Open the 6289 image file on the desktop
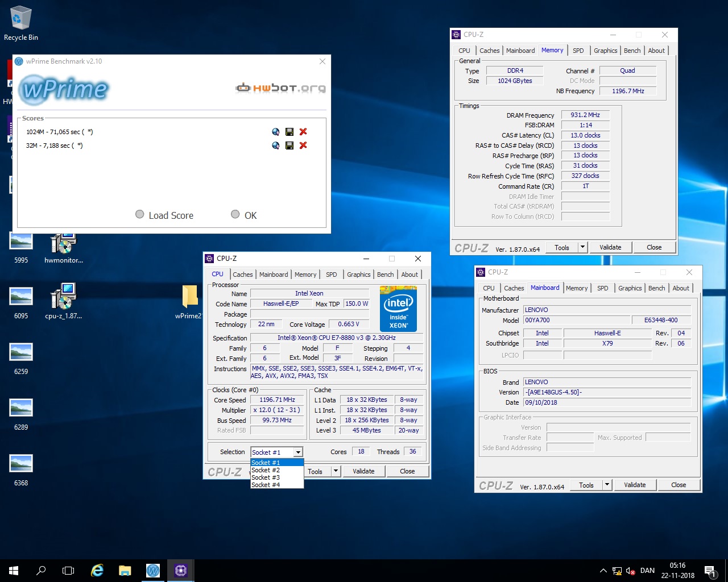Viewport: 728px width, 582px height. pos(21,414)
